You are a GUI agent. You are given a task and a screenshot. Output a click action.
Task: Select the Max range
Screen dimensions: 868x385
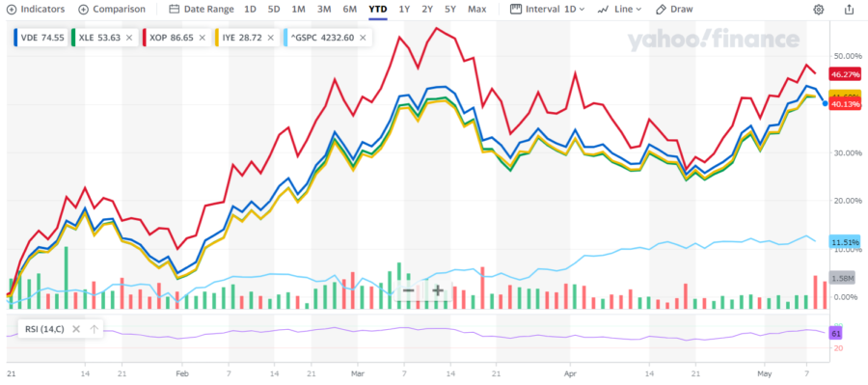click(x=476, y=10)
